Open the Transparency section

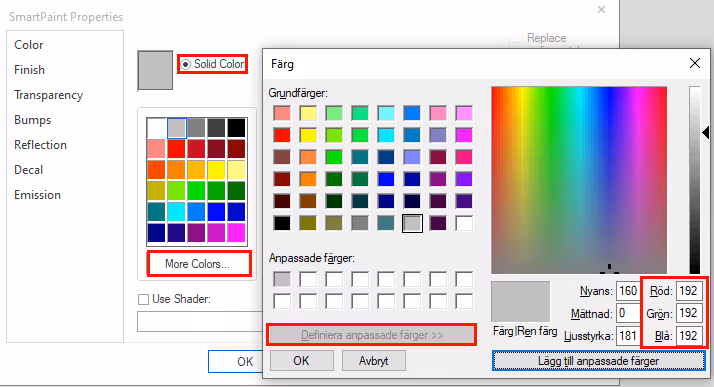48,95
